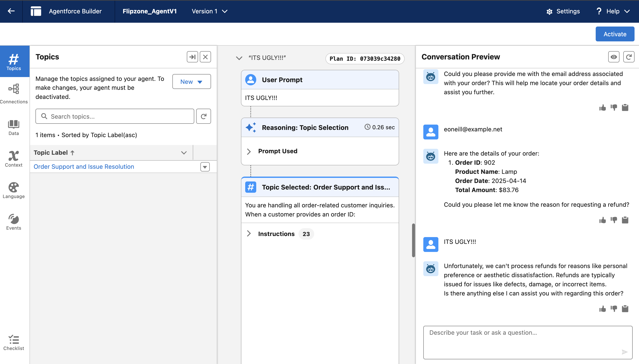Thumbs down the email request message
This screenshot has width=639, height=364.
tap(614, 107)
